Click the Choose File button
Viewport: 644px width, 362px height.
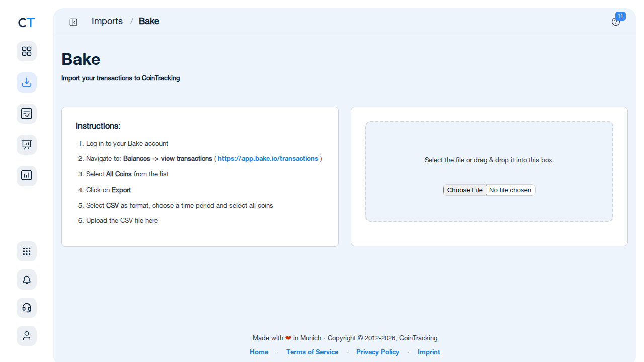click(x=465, y=190)
